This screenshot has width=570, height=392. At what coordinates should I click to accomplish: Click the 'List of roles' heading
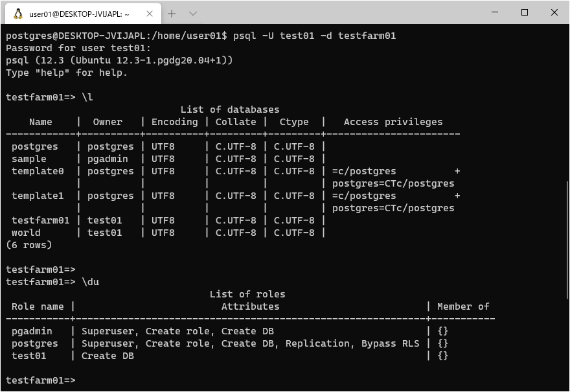click(x=247, y=294)
